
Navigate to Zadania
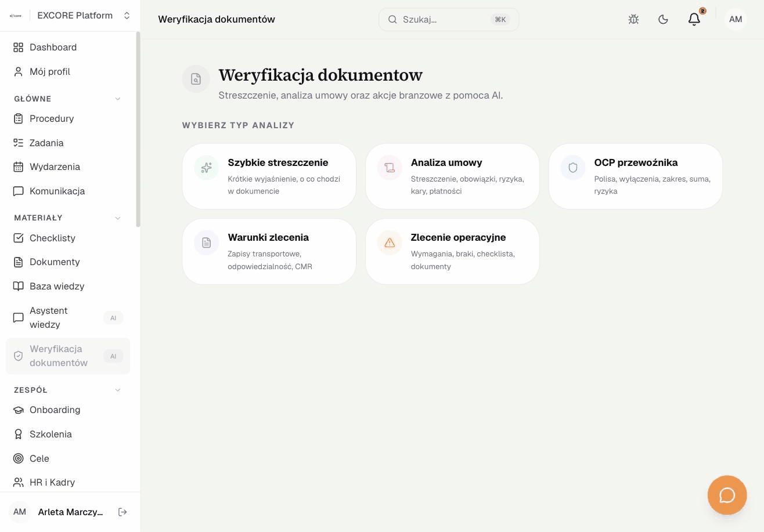click(68, 143)
